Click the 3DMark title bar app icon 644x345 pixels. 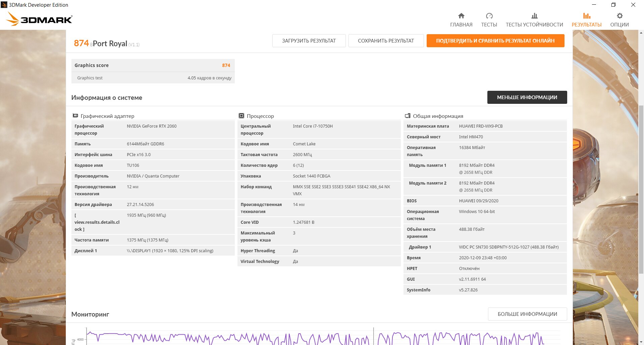tap(4, 5)
